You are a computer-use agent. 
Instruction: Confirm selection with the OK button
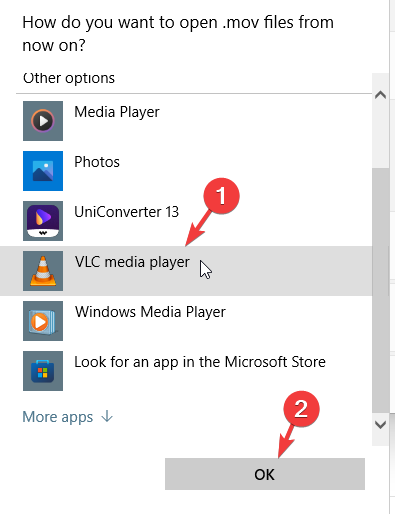[x=265, y=474]
